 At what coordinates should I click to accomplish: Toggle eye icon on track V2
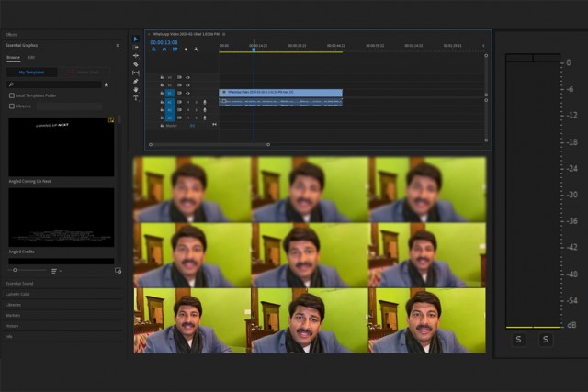[x=187, y=85]
